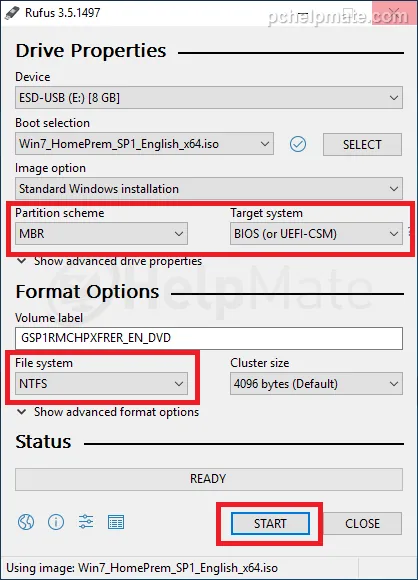Expand Show advanced drive properties
This screenshot has height=580, width=418.
[109, 261]
